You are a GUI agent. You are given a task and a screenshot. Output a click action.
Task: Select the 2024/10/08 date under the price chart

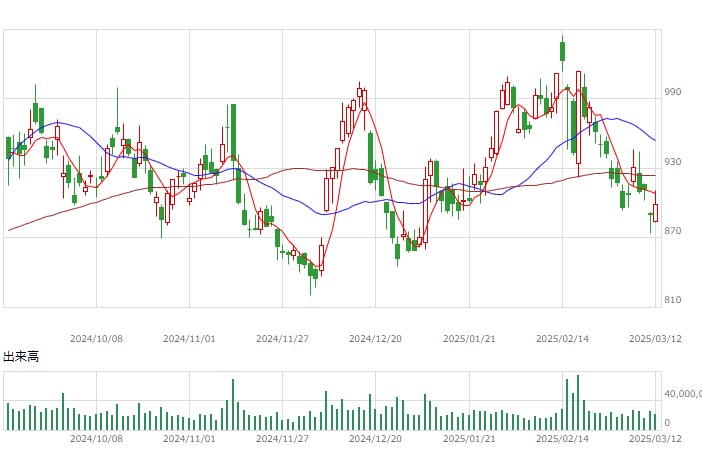click(x=96, y=339)
